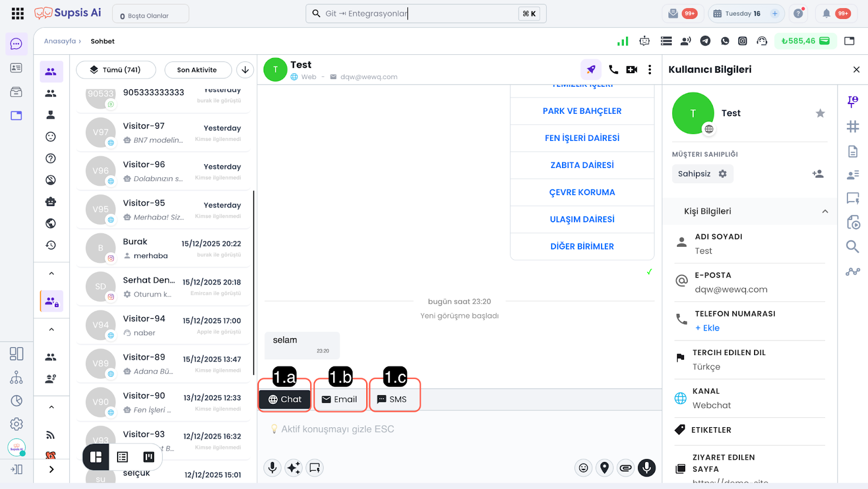Mark Test as favorite with star
This screenshot has width=868, height=489.
pos(820,113)
